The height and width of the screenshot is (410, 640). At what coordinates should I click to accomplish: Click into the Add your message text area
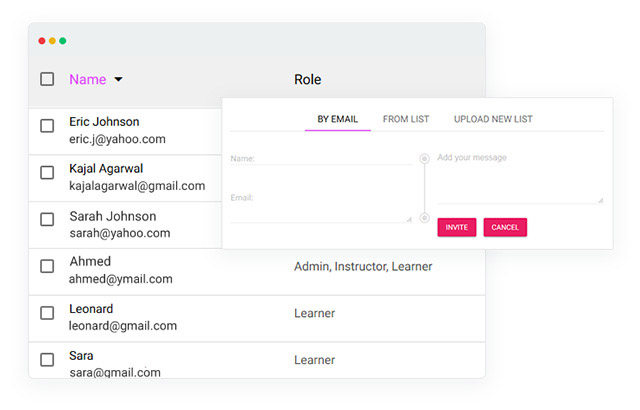518,178
